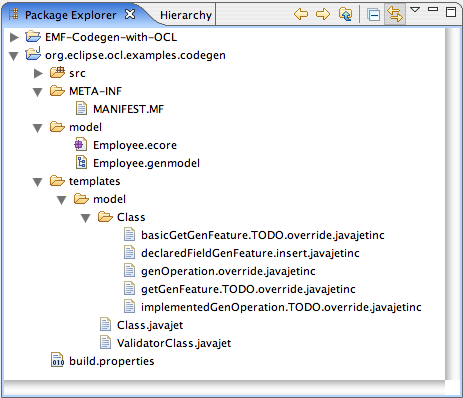Expand the EMF-Codegen-with-OCL project

14,37
